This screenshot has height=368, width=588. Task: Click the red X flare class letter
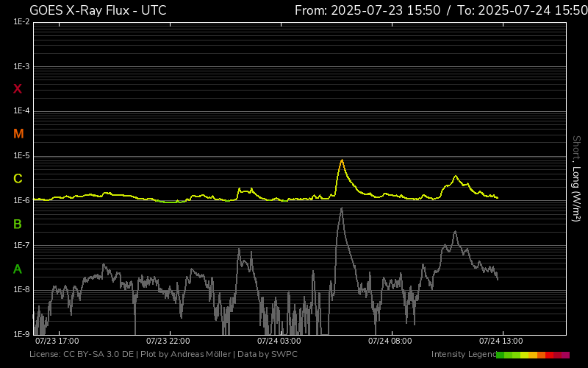coord(17,89)
